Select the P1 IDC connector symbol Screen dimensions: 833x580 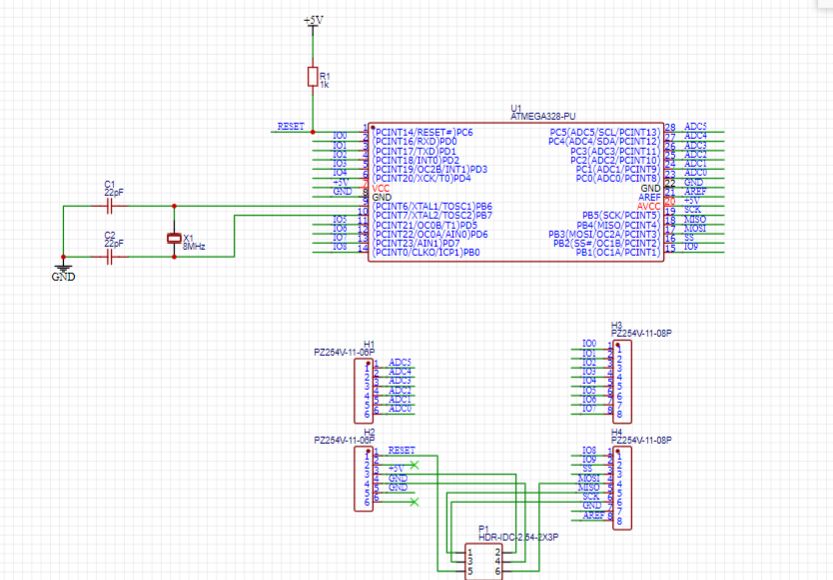(483, 561)
